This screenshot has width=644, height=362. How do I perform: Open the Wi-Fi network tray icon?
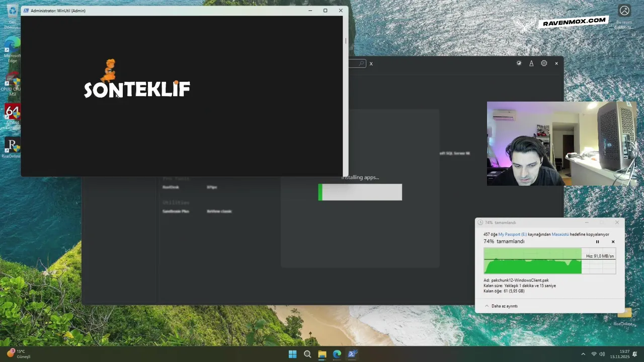point(594,354)
